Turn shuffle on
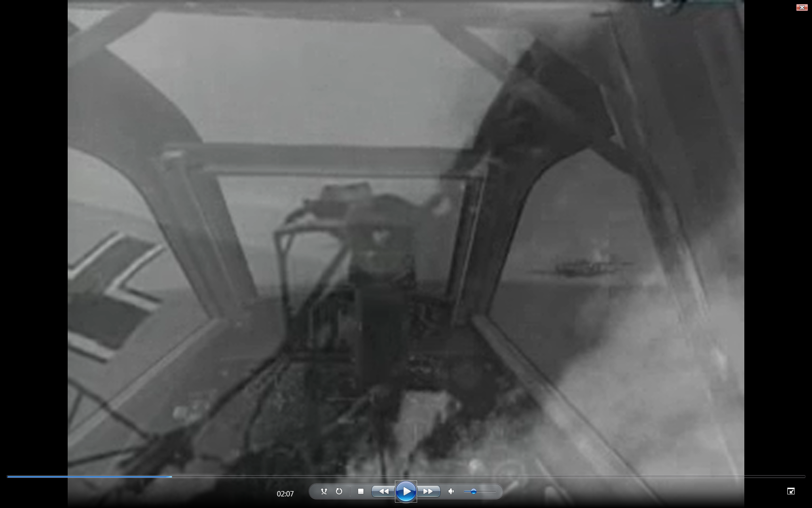Screen dimensions: 812x508 [x=324, y=492]
